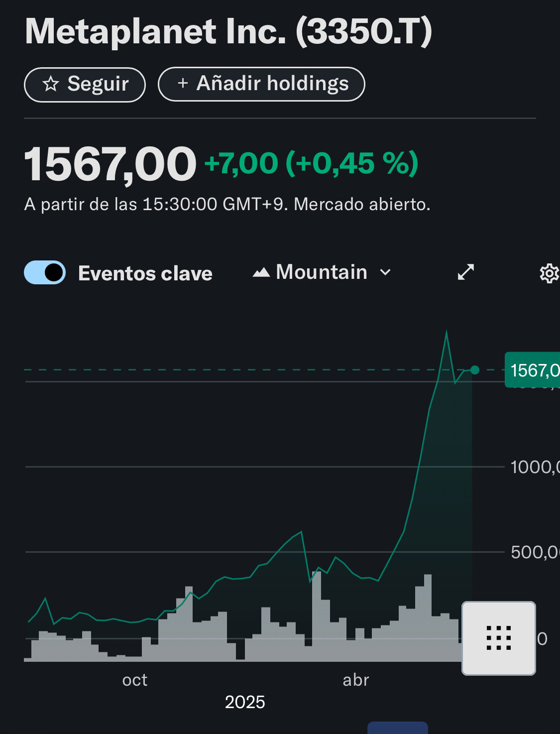Tap the Seguir follow button

click(x=85, y=85)
